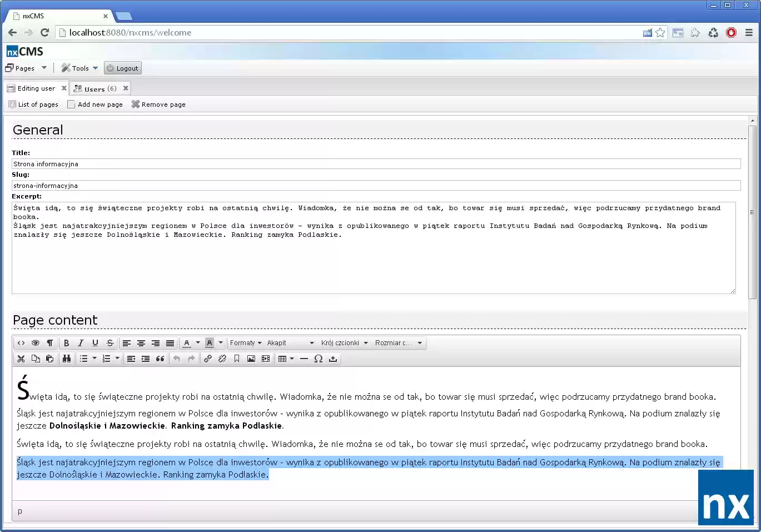Open the text color swatch picker

(198, 343)
